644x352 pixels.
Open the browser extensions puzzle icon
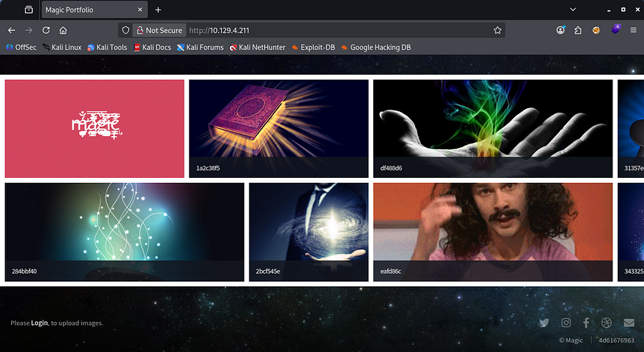[x=578, y=30]
